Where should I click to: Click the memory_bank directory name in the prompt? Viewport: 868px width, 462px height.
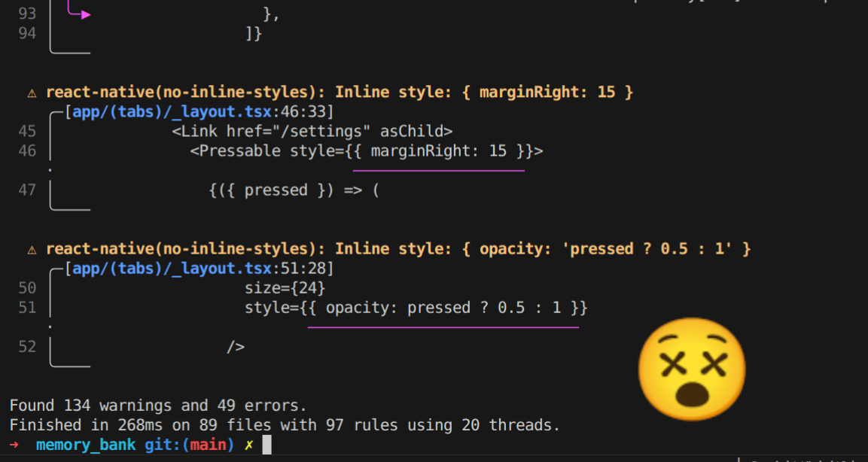point(86,445)
